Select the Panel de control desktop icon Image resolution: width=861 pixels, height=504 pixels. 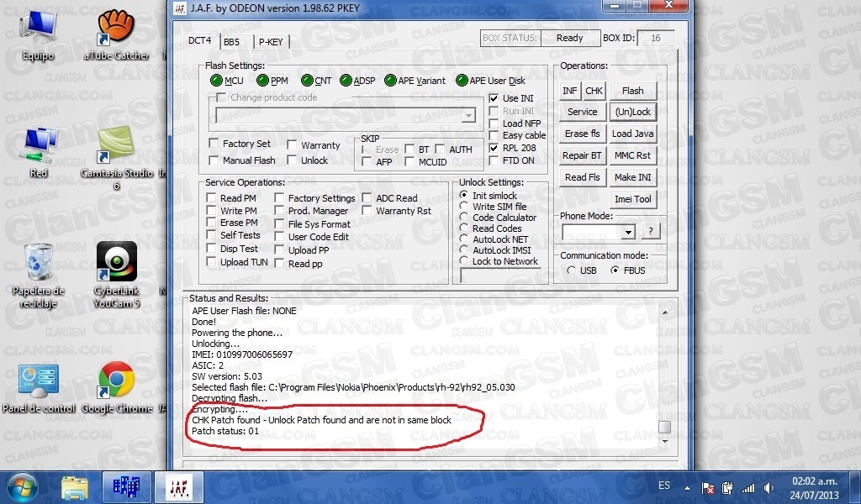(39, 388)
